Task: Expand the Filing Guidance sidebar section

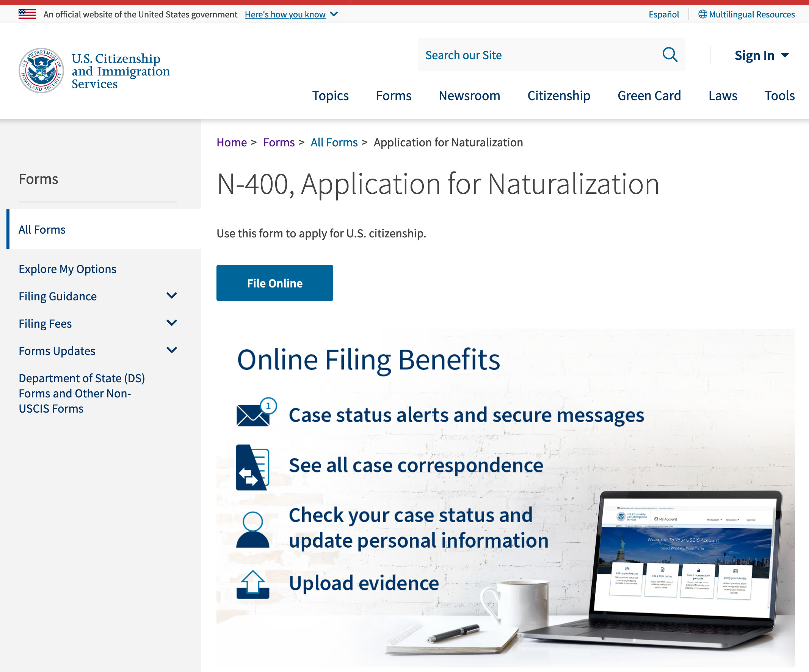Action: (x=171, y=295)
